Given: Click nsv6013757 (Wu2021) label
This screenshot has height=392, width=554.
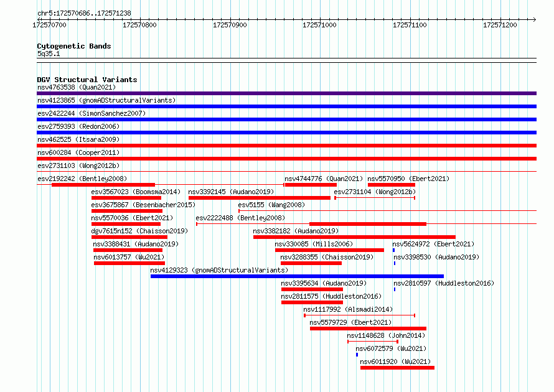Looking at the screenshot, I should pos(129,257).
